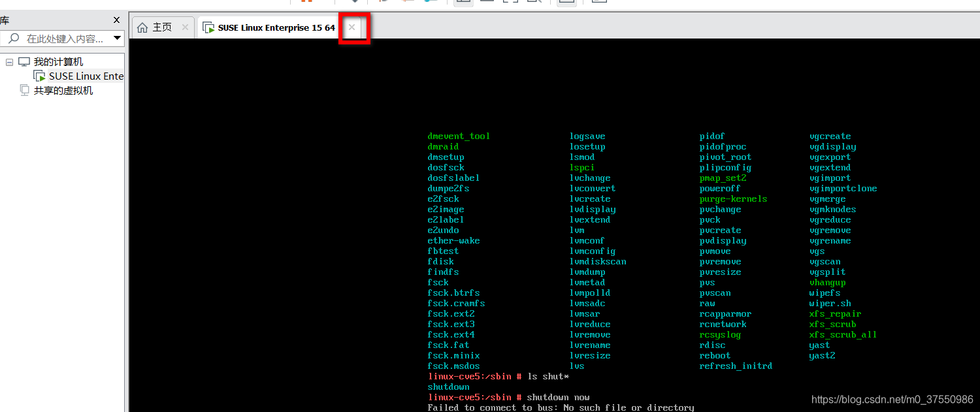Screen dimensions: 980x412
Task: Click 'lvresize' in the terminal output
Action: [590, 356]
